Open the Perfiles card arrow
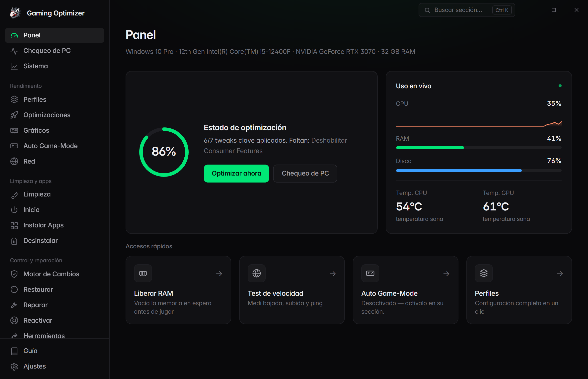This screenshot has height=379, width=588. pyautogui.click(x=560, y=274)
